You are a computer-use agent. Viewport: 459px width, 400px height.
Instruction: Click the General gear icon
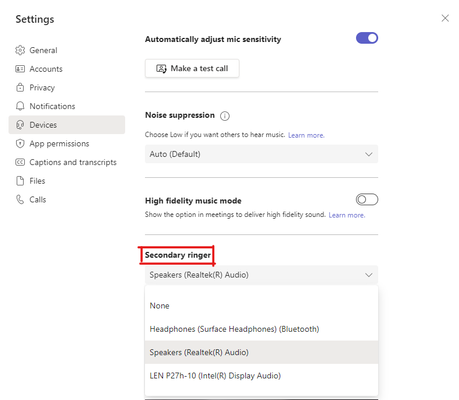[20, 50]
